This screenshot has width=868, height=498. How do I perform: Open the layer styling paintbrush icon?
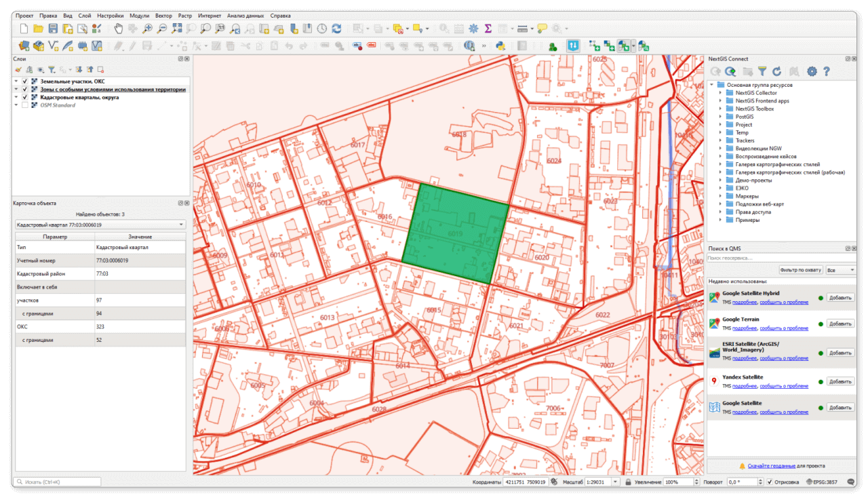(18, 69)
